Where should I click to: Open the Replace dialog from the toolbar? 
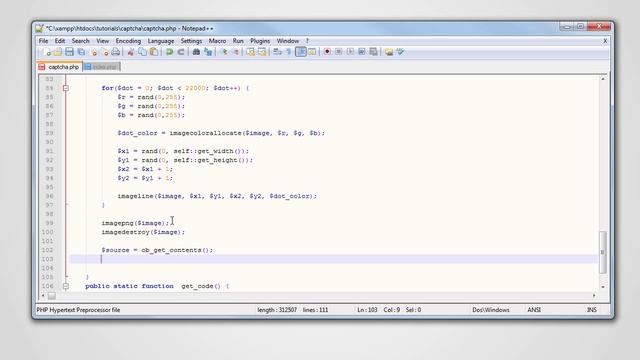tap(208, 52)
